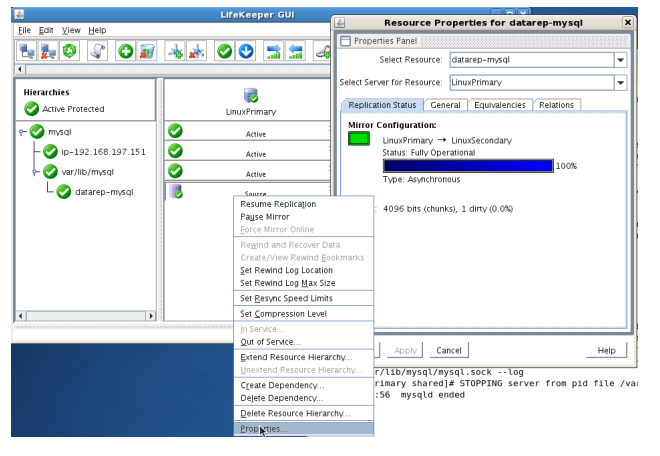Viewport: 660px width, 456px height.
Task: Click the Apply button
Action: point(405,350)
